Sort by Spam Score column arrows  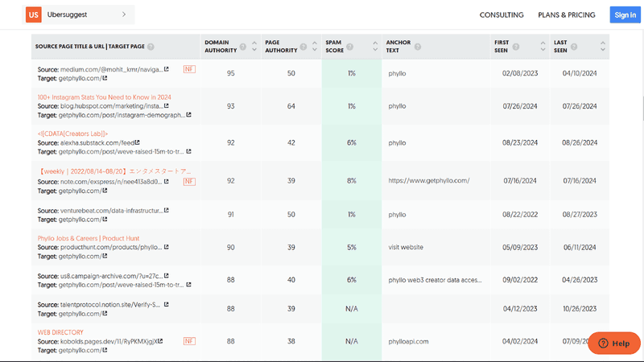pyautogui.click(x=375, y=47)
